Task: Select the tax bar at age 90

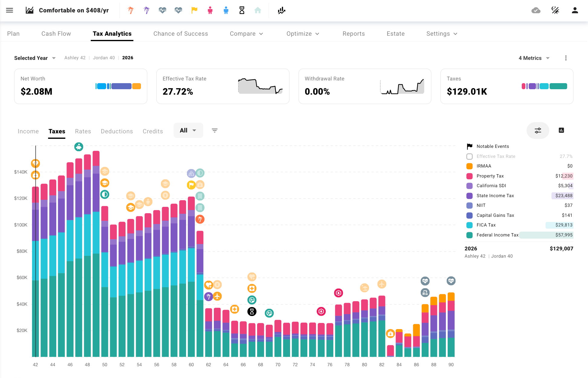Action: tap(451, 325)
